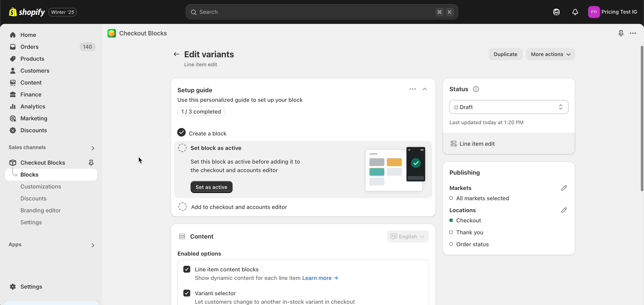Open Customizations in the sidebar
644x305 pixels.
click(40, 187)
